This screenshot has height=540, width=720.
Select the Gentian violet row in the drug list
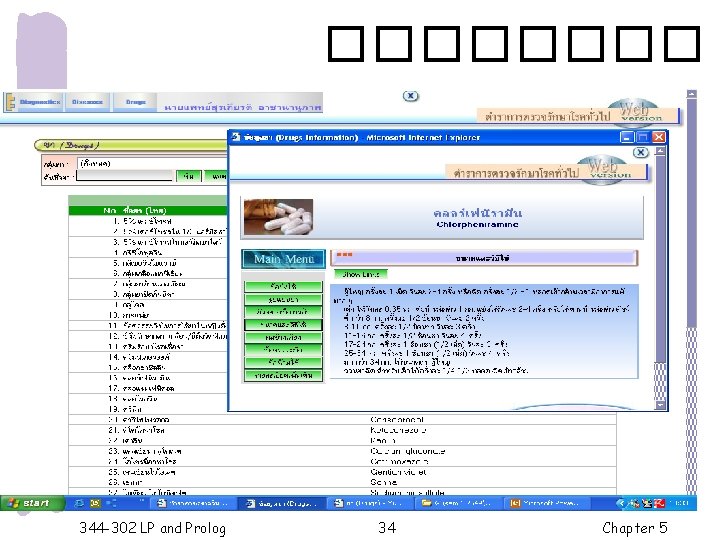[342, 472]
